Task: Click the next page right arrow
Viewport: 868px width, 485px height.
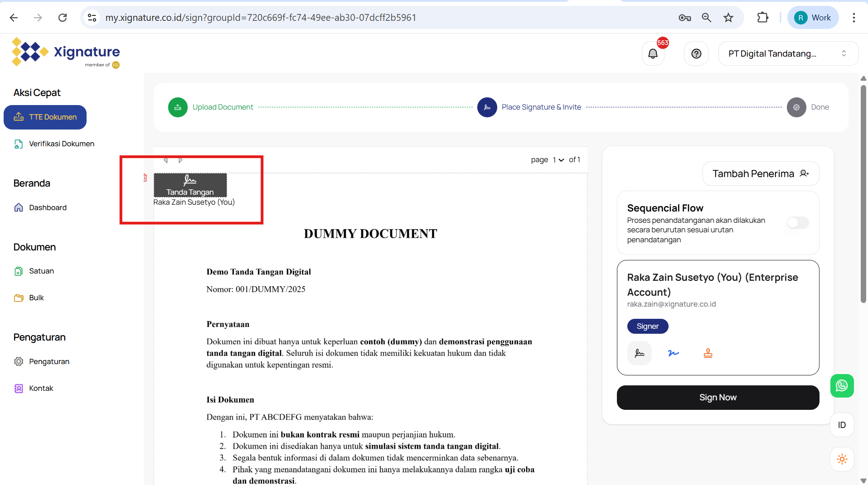Action: [x=180, y=160]
